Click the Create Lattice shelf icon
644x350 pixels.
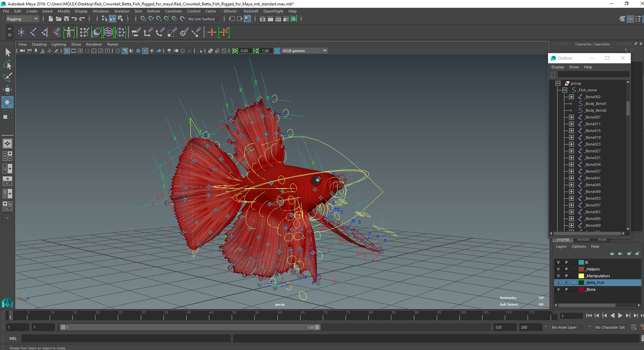click(108, 32)
